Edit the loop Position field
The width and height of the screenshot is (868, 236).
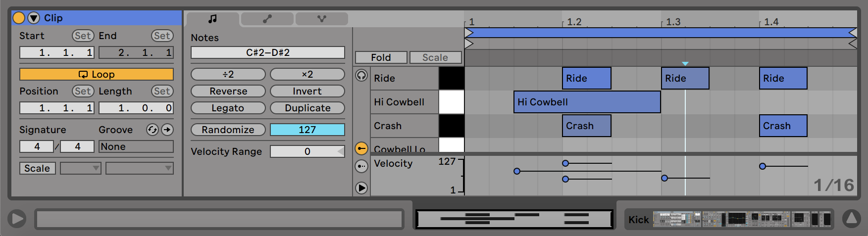tap(56, 108)
